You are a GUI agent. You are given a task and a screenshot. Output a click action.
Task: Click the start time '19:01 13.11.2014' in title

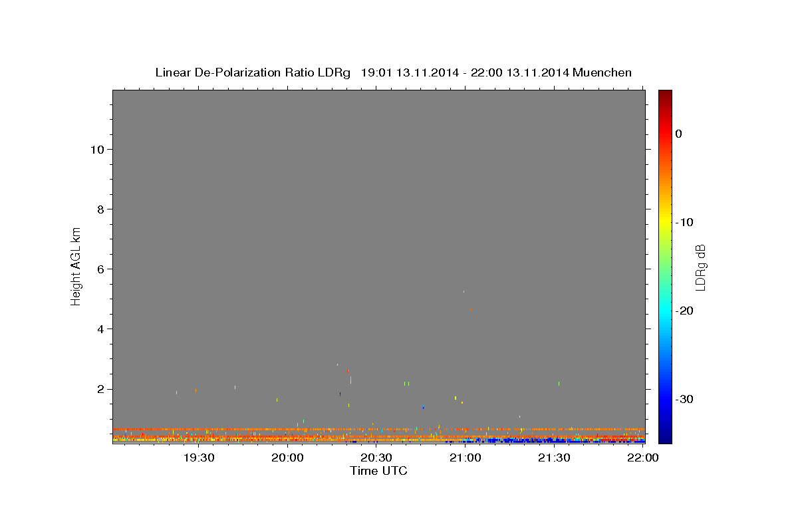coord(410,72)
